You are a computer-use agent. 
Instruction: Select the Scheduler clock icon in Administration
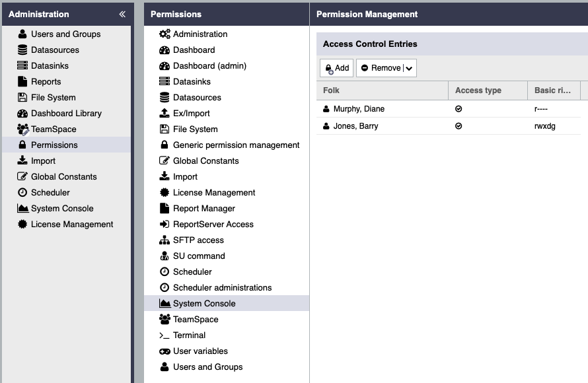pos(22,193)
